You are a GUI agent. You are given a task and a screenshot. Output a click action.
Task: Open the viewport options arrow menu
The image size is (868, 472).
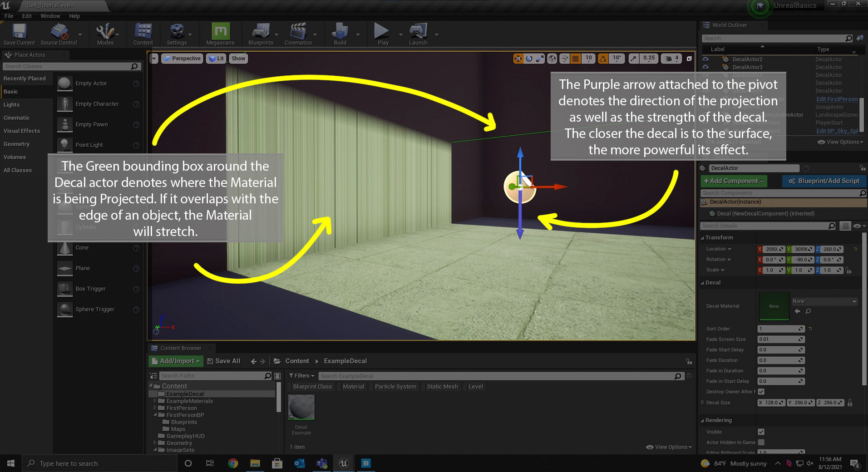(x=154, y=59)
